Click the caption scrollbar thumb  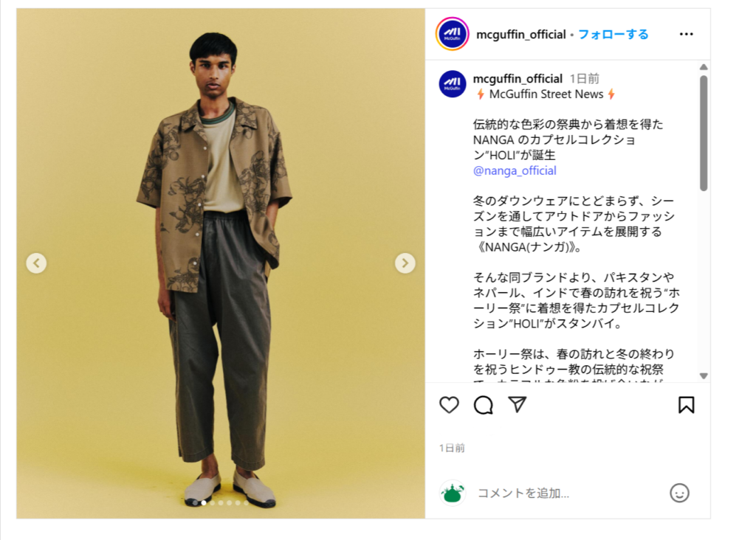704,134
